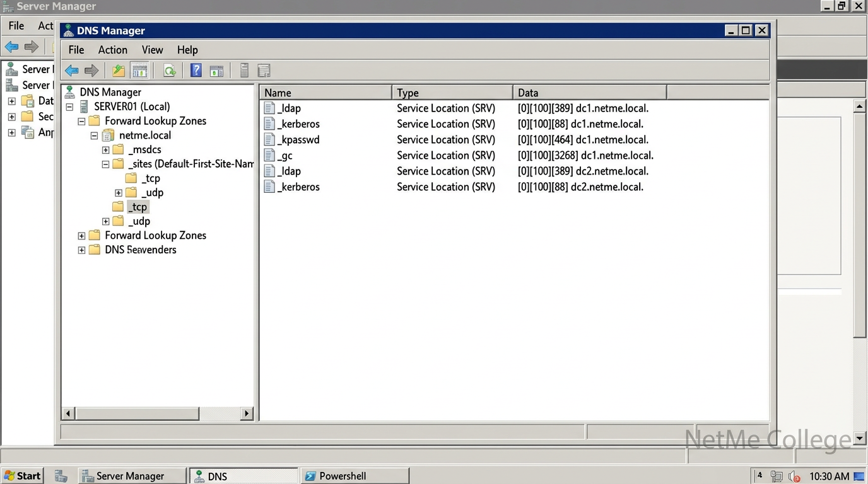Collapse the _sites folder node
Screen dimensions: 868x484
[105, 164]
